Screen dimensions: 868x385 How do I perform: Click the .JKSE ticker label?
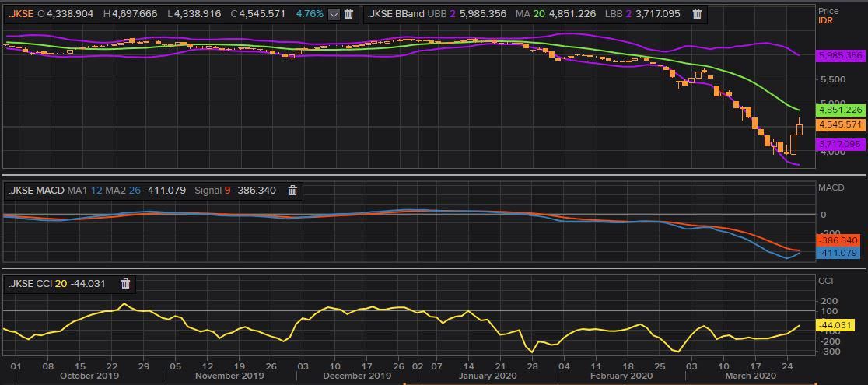pyautogui.click(x=21, y=14)
